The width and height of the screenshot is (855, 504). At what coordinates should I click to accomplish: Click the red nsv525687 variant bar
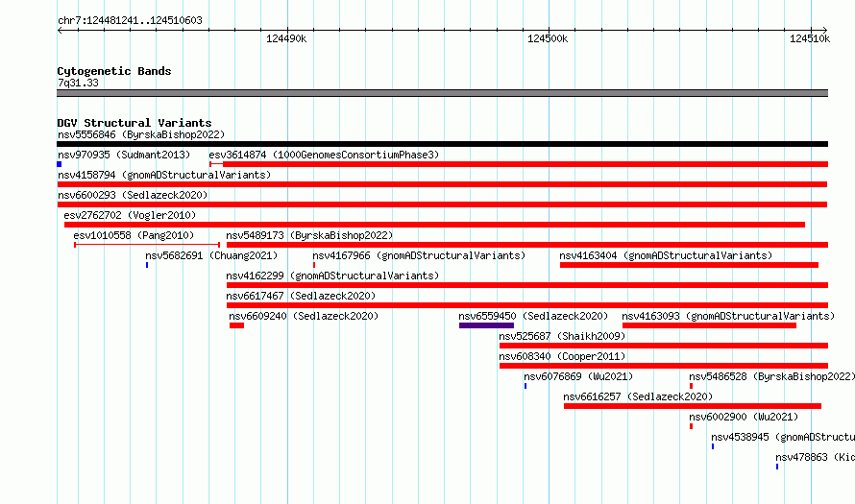pos(664,346)
